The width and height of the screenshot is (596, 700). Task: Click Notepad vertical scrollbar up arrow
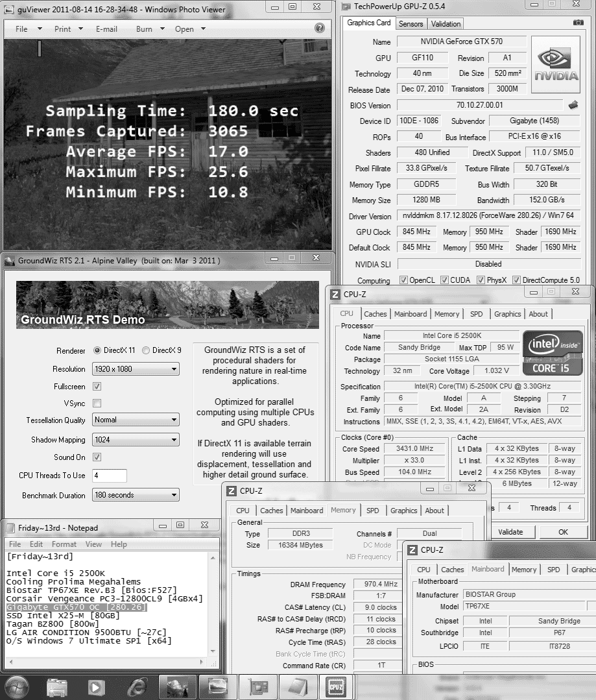[x=213, y=558]
